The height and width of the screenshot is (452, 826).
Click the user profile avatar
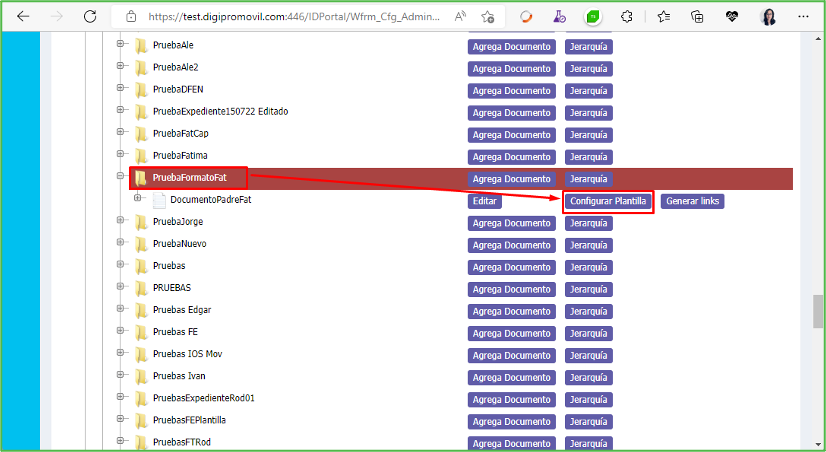tap(768, 17)
